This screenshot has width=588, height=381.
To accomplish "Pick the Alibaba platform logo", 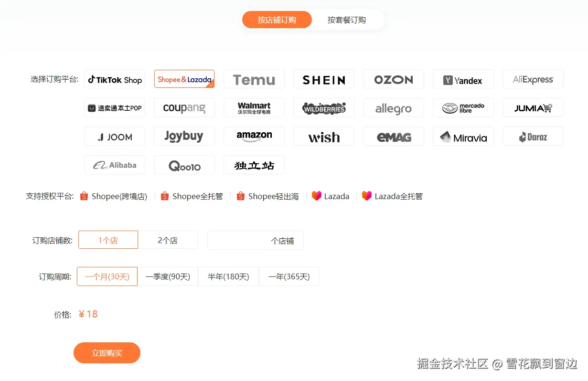I will pyautogui.click(x=115, y=165).
